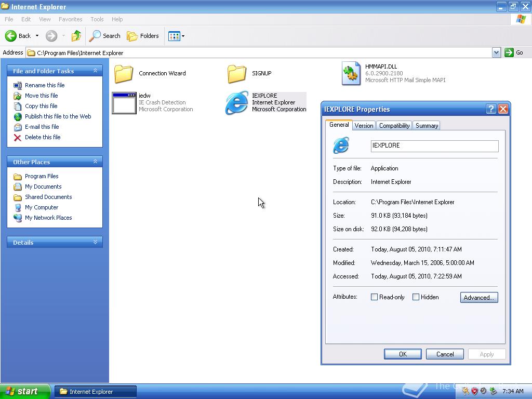Click Delete this file
The height and width of the screenshot is (399, 532).
click(x=43, y=137)
